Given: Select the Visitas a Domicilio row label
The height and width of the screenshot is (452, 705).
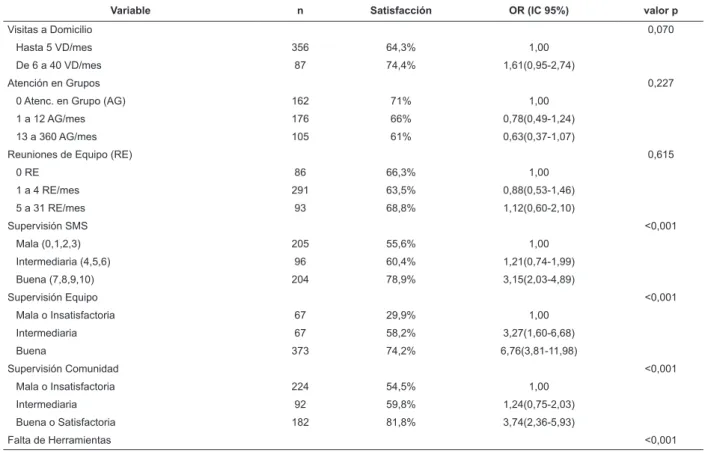Looking at the screenshot, I should (50, 30).
